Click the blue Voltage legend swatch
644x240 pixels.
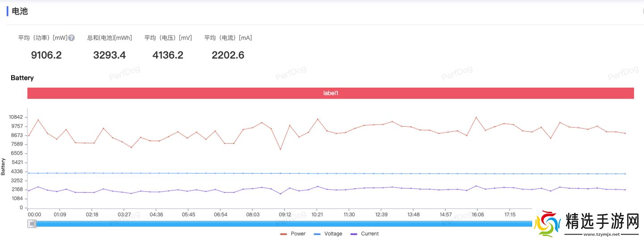click(x=317, y=234)
